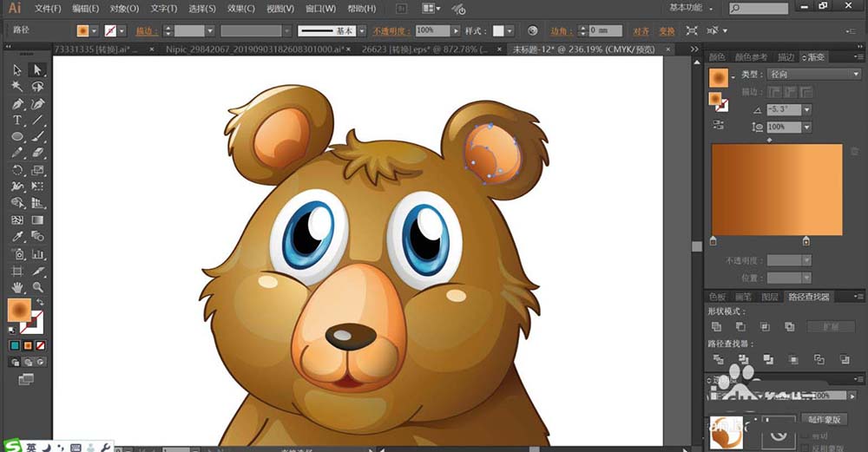Screen dimensions: 868x452
Task: Switch to Draw Behind mode
Action: tap(28, 363)
